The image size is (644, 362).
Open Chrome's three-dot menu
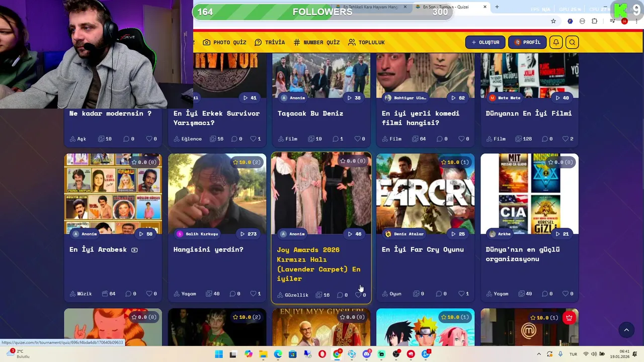(x=637, y=21)
